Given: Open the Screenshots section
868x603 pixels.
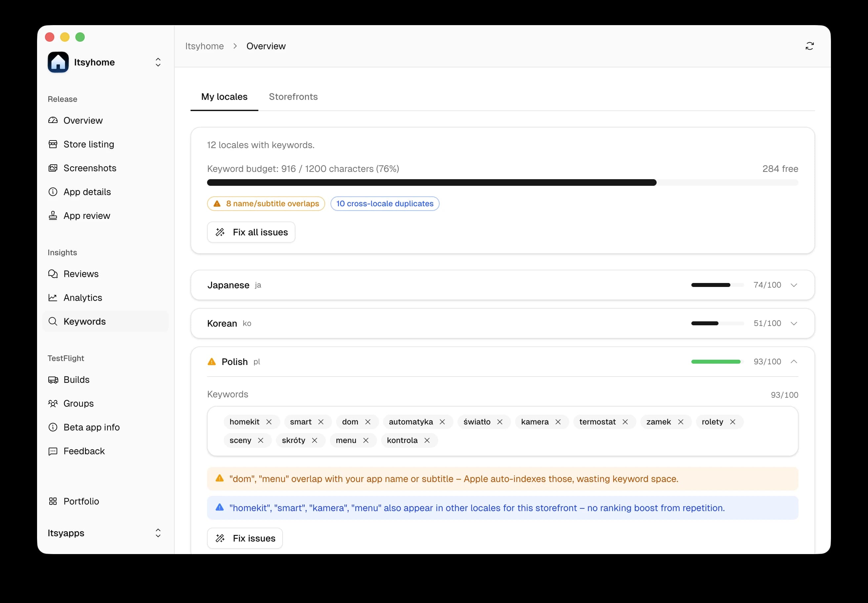Looking at the screenshot, I should 90,168.
